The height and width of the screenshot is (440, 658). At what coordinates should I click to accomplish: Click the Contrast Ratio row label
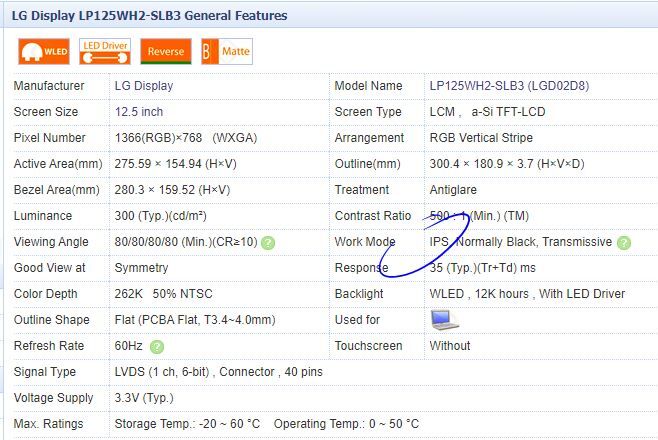(x=372, y=216)
